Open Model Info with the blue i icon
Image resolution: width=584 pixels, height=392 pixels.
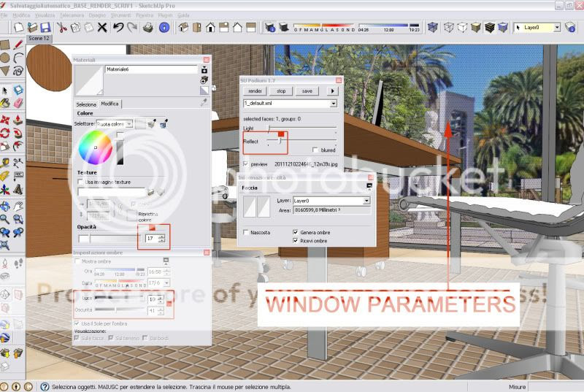click(164, 27)
